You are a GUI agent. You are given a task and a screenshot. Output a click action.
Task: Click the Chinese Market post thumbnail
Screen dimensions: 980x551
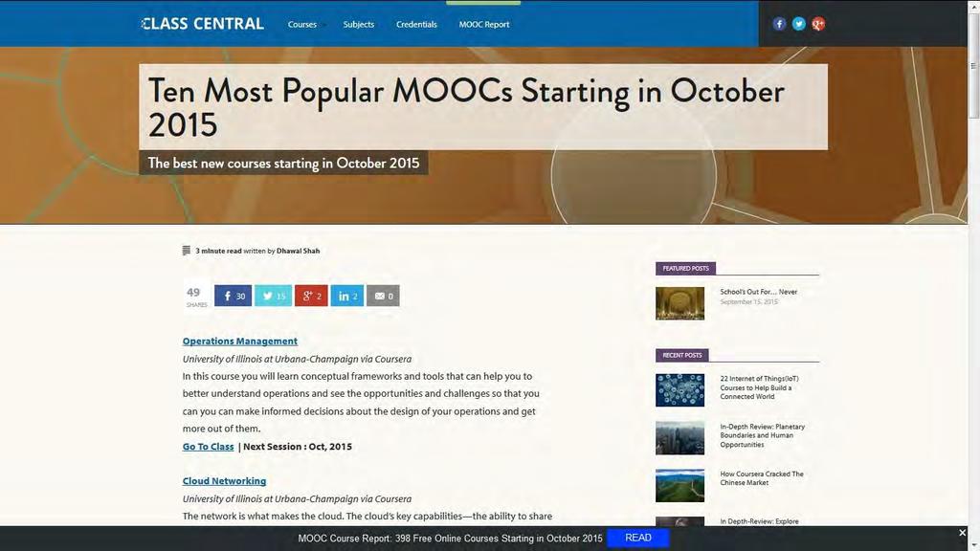tap(680, 485)
